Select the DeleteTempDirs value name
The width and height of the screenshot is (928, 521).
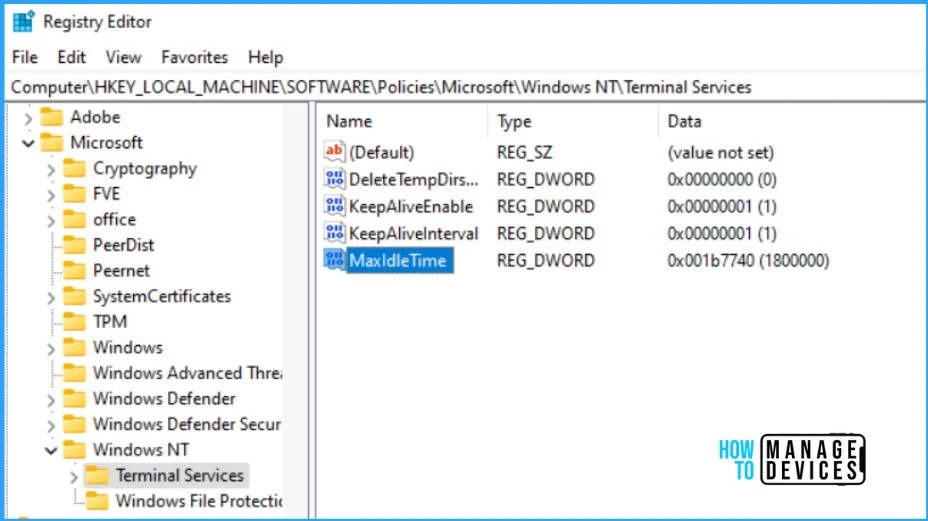(x=414, y=179)
